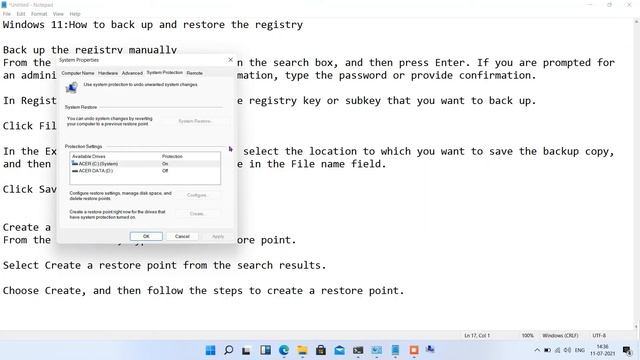This screenshot has height=360, width=640.
Task: Click status bar 'Ln 17, Col 1'
Action: click(x=477, y=336)
